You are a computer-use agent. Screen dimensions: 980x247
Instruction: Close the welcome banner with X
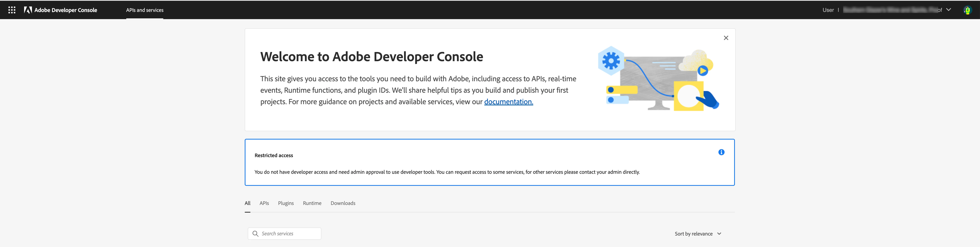[726, 38]
